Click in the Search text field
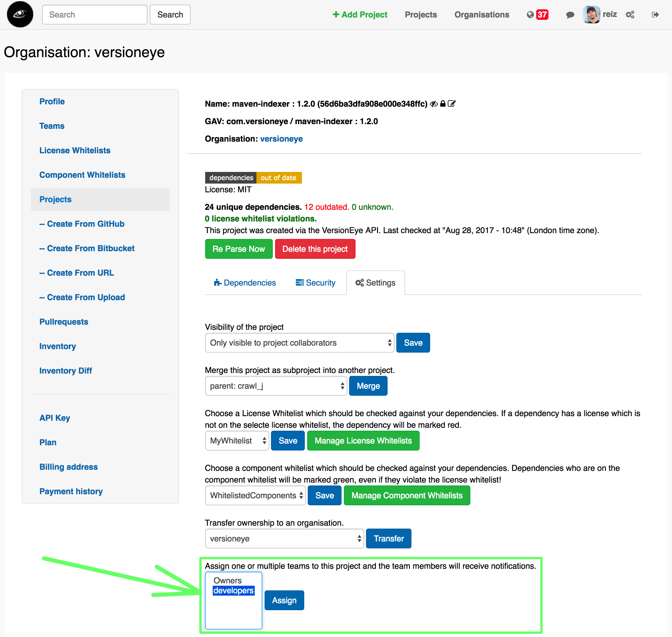 [x=95, y=15]
